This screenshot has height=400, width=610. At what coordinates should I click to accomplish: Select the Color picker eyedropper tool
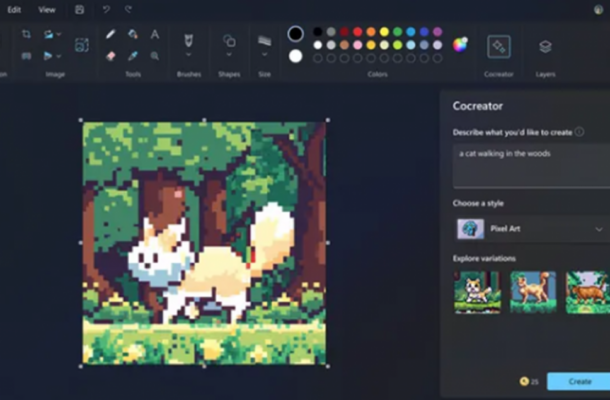(x=133, y=56)
